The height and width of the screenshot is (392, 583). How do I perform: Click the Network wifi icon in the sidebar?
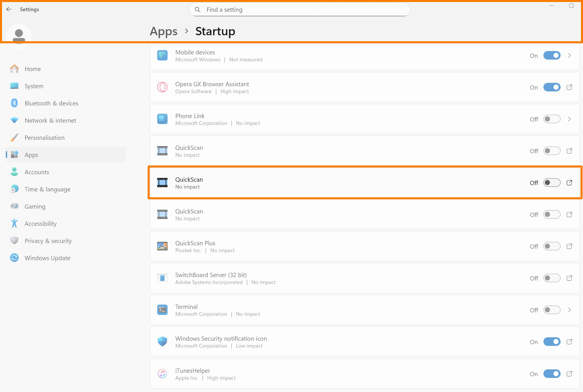coord(14,120)
